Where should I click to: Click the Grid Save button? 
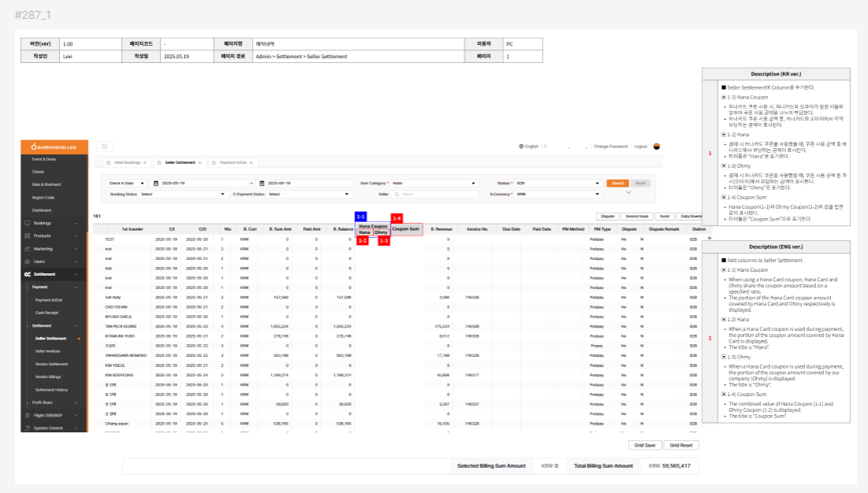pyautogui.click(x=644, y=445)
